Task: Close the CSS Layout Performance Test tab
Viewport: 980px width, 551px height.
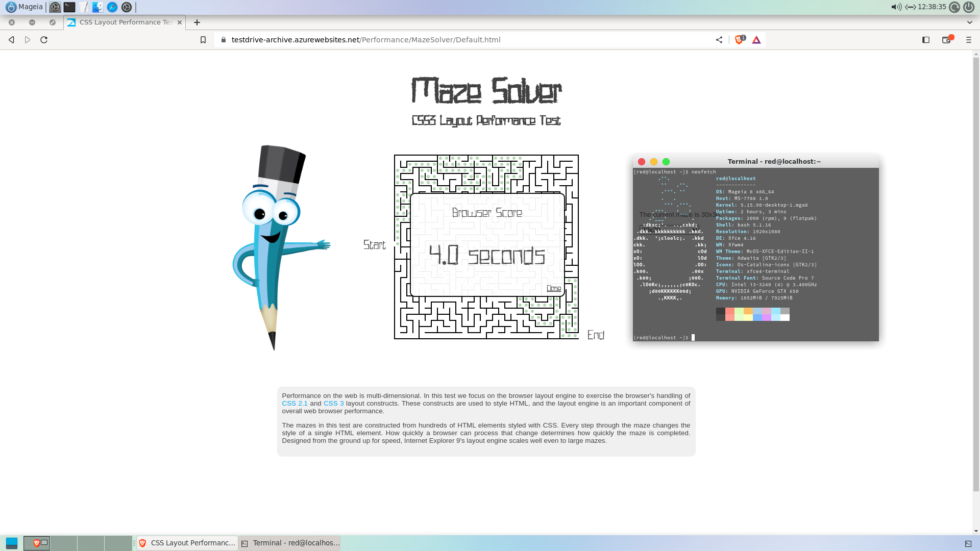Action: [x=179, y=22]
